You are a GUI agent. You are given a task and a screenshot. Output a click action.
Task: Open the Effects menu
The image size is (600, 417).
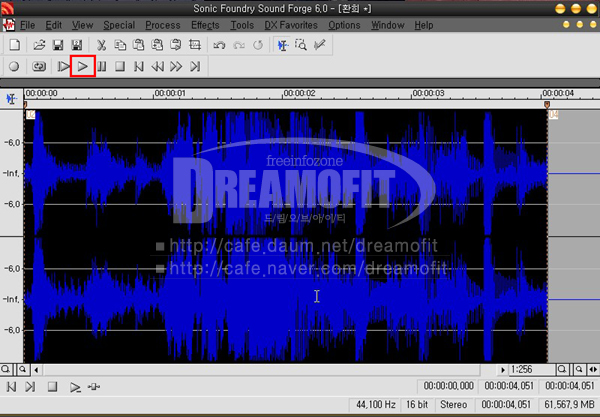click(205, 25)
